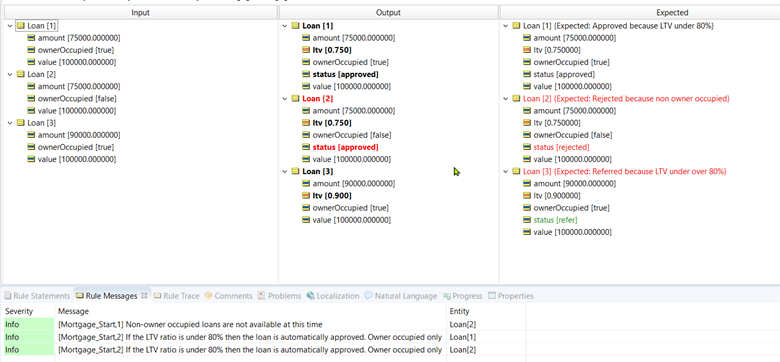Switch to the Natural Language tab

pos(400,296)
